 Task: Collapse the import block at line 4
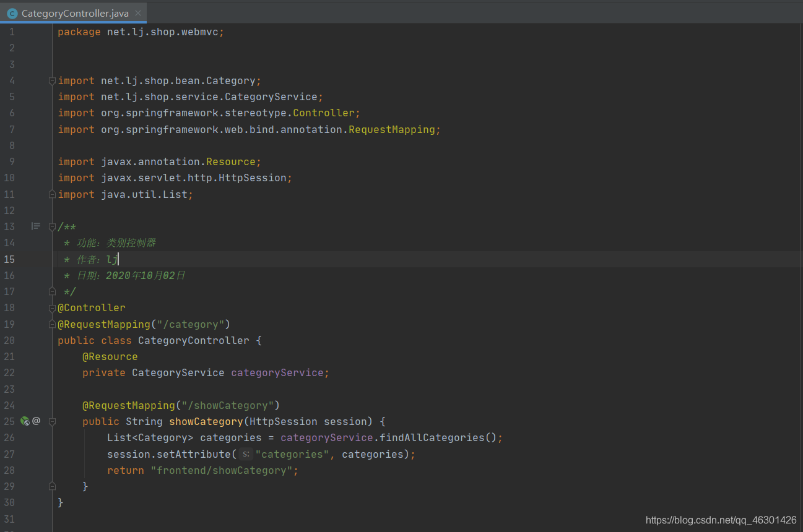tap(52, 80)
